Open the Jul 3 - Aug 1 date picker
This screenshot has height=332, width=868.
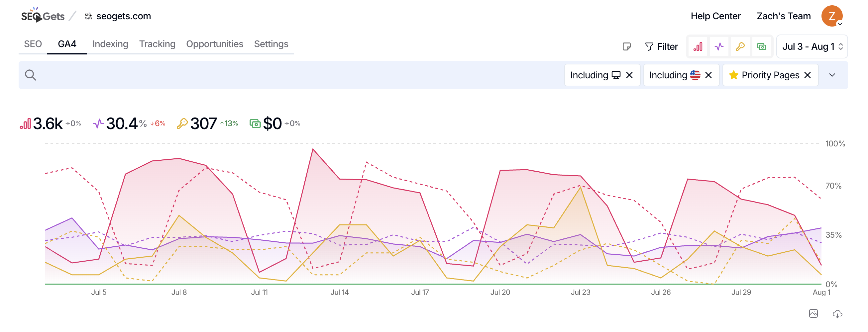click(x=812, y=46)
